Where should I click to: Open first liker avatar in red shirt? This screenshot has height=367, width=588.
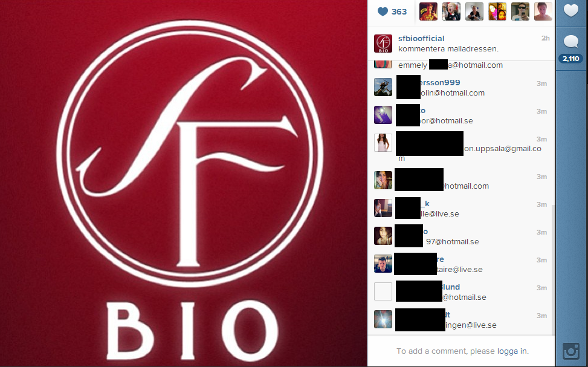coord(428,11)
